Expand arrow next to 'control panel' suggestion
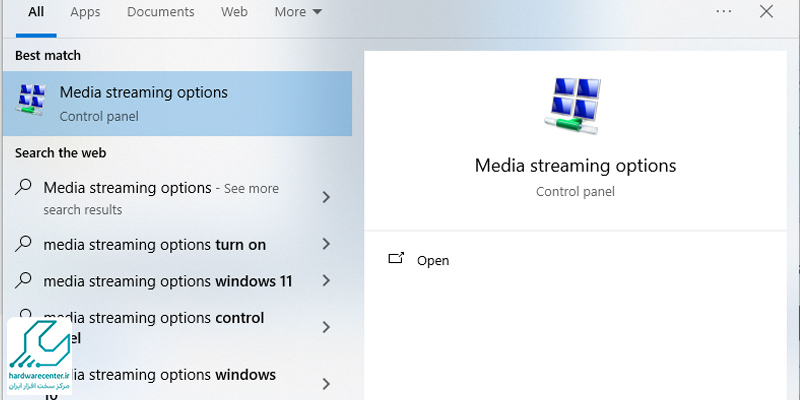 coord(327,327)
